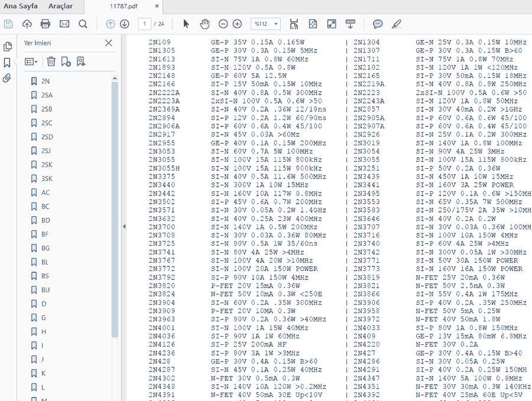Click the 2N3819 part entry
Image resolution: width=532 pixels, height=401 pixels.
point(366,278)
